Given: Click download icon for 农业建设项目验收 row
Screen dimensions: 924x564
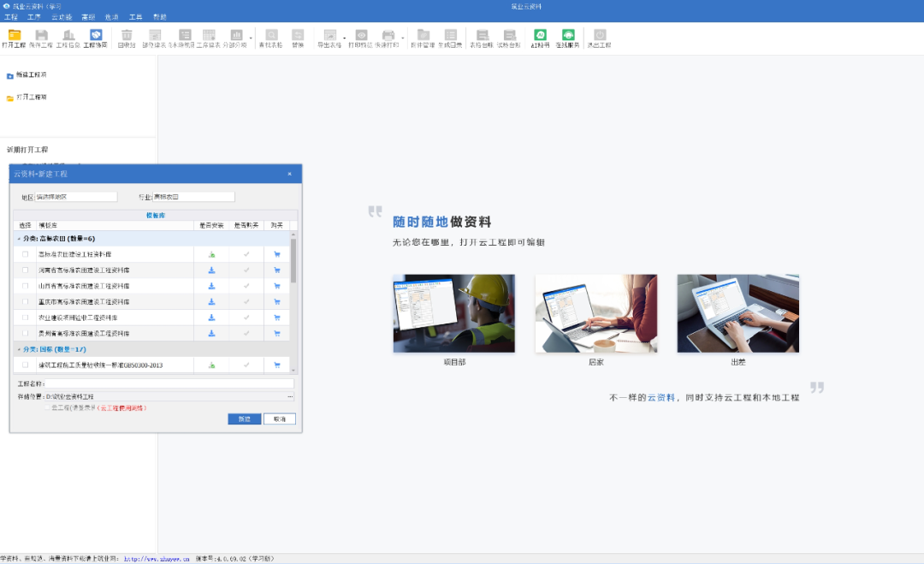Looking at the screenshot, I should click(211, 318).
